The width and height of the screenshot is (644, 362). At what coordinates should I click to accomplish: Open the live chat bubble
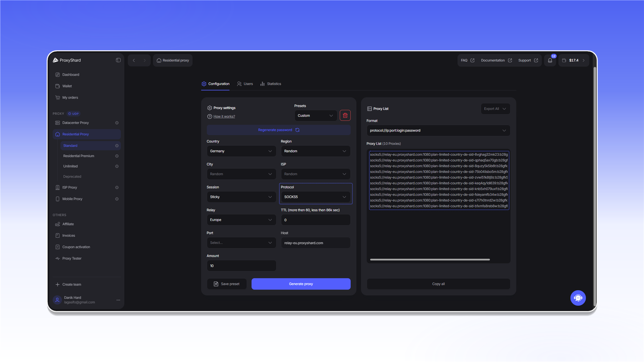tap(578, 298)
